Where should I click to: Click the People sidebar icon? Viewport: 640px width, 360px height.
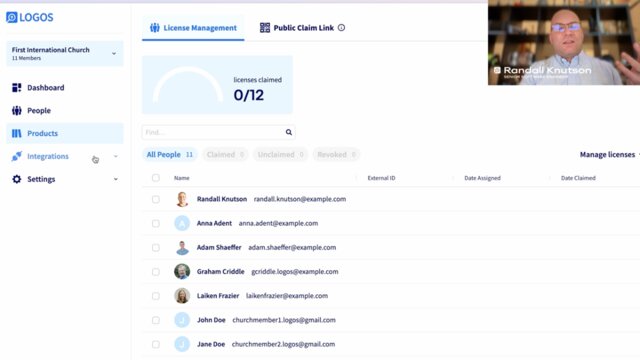tap(17, 110)
